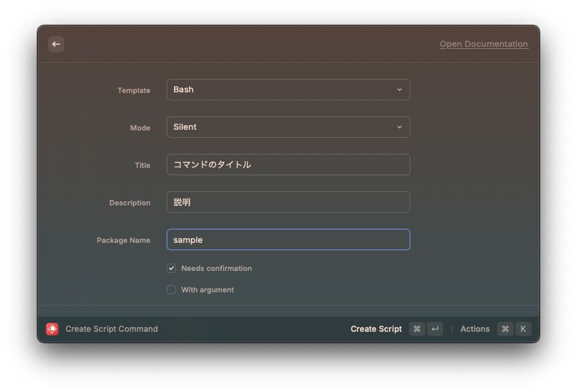
Task: Click the Raycast Script Command icon
Action: 52,328
